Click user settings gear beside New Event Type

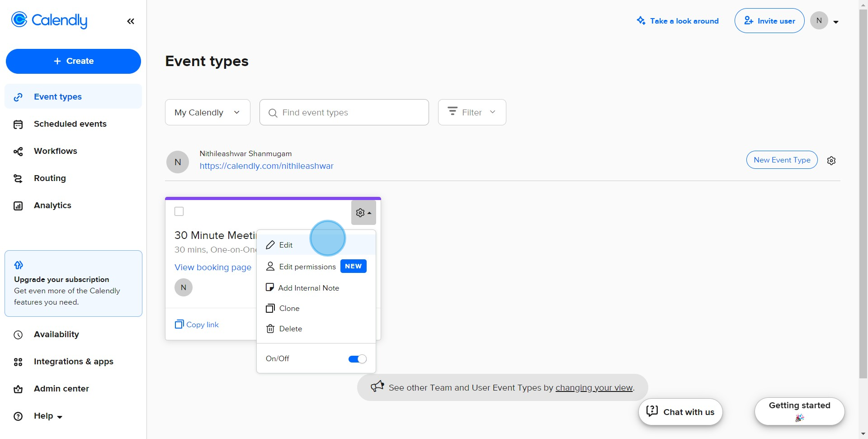(x=831, y=161)
